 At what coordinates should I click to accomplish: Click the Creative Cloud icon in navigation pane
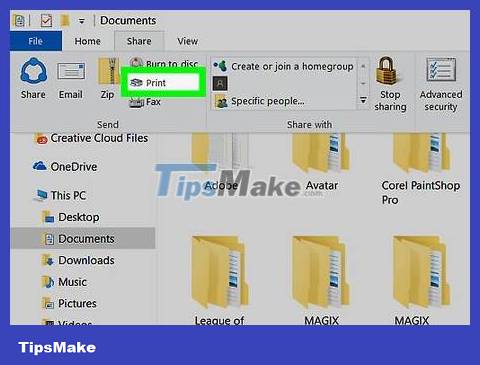[42, 139]
